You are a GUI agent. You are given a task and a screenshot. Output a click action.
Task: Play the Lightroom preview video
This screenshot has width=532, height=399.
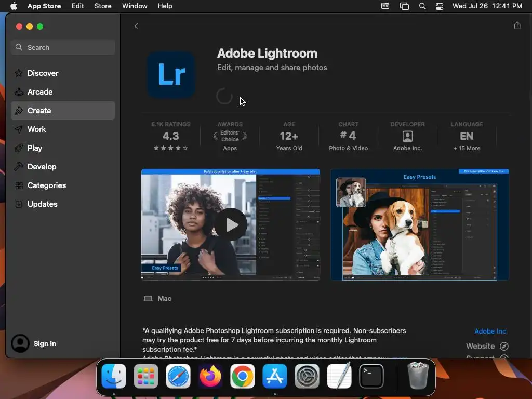(x=231, y=224)
